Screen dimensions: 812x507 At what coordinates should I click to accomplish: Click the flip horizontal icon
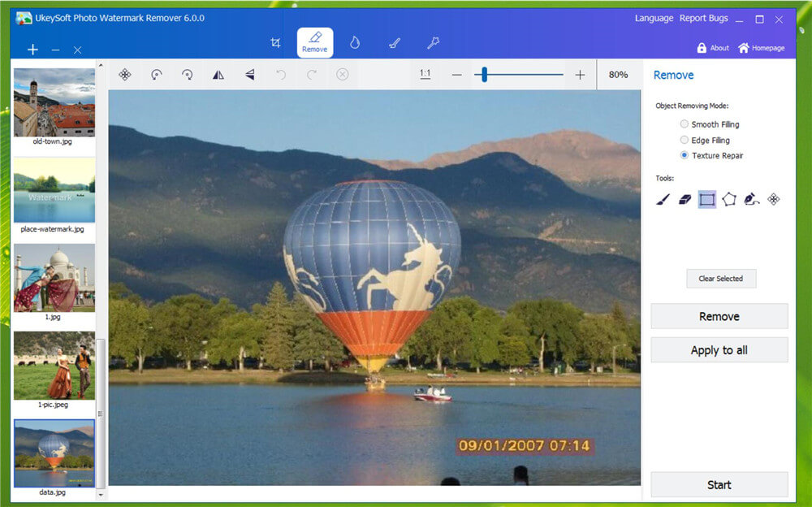click(x=218, y=75)
